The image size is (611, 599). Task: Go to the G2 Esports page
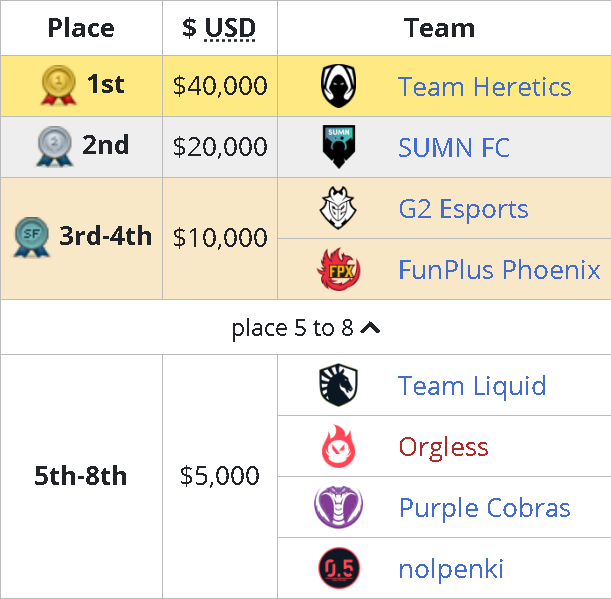(463, 209)
